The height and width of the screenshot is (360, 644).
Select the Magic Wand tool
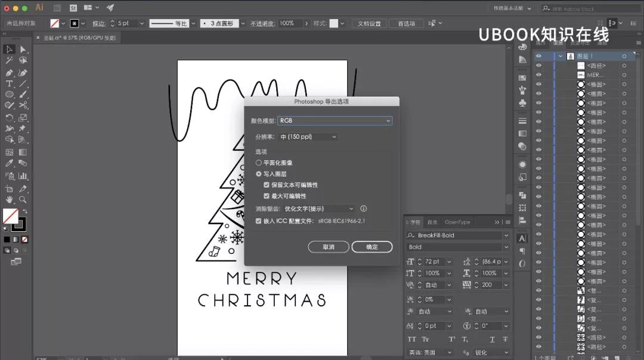pyautogui.click(x=9, y=60)
